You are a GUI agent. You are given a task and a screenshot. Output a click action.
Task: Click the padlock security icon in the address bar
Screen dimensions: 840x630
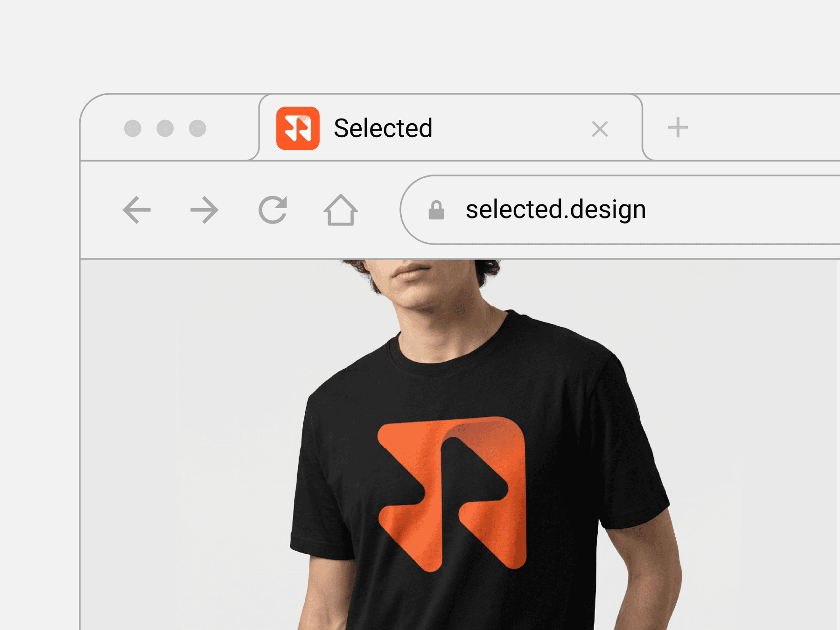click(x=436, y=210)
